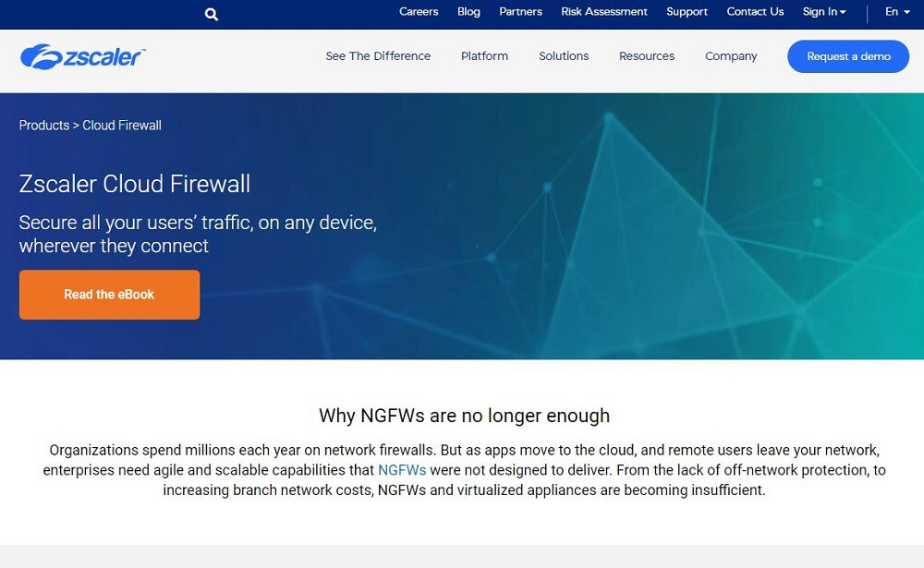Viewport: 924px width, 568px height.
Task: Open the Sign In dropdown
Action: coord(823,12)
